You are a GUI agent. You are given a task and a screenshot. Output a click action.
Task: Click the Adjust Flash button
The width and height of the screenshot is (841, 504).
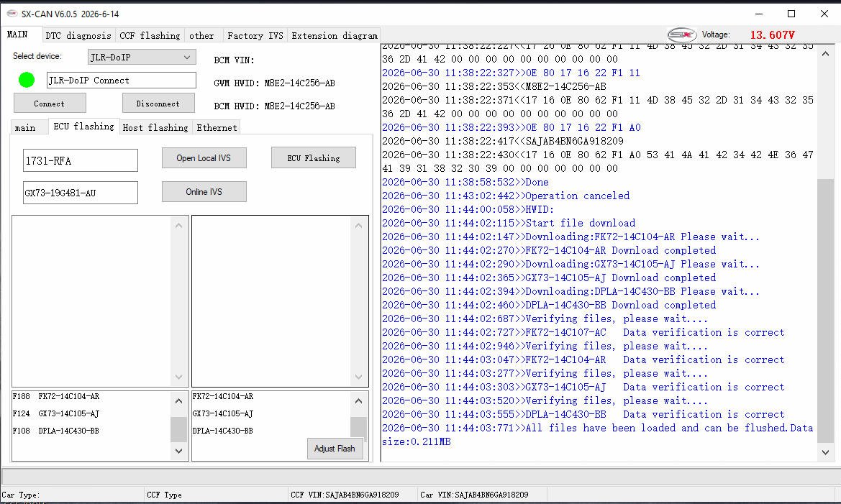pos(335,448)
